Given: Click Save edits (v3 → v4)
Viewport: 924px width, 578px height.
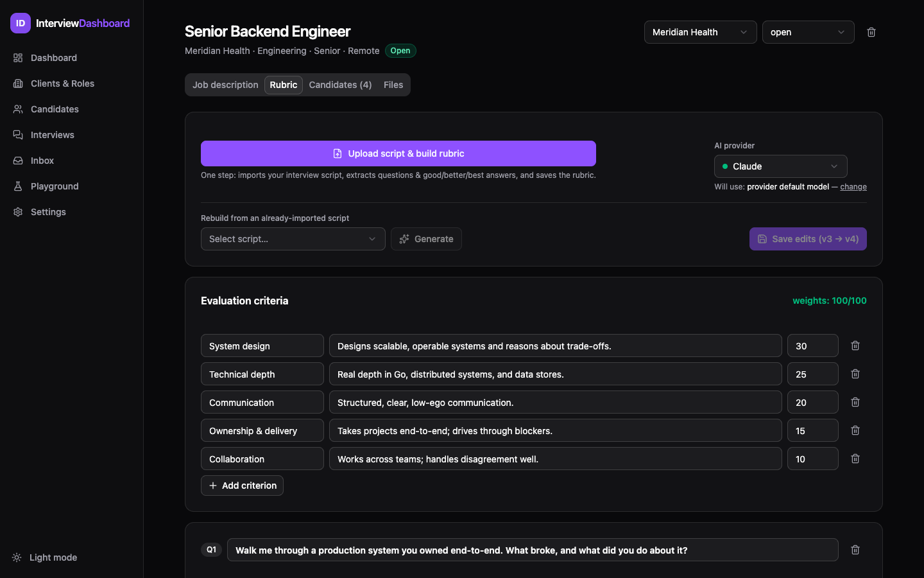Looking at the screenshot, I should coord(808,239).
